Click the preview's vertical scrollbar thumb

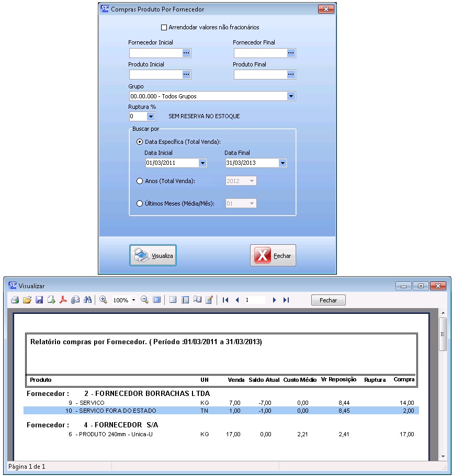pyautogui.click(x=443, y=328)
